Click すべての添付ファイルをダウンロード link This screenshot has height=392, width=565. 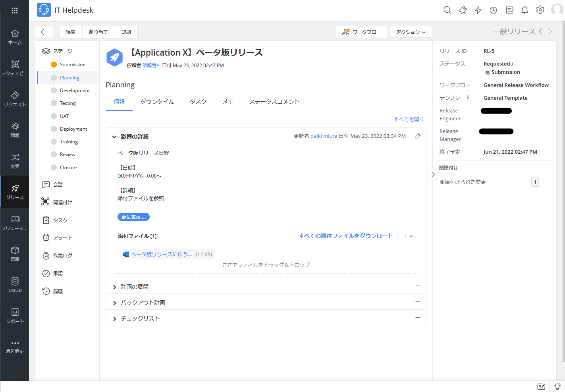point(346,236)
